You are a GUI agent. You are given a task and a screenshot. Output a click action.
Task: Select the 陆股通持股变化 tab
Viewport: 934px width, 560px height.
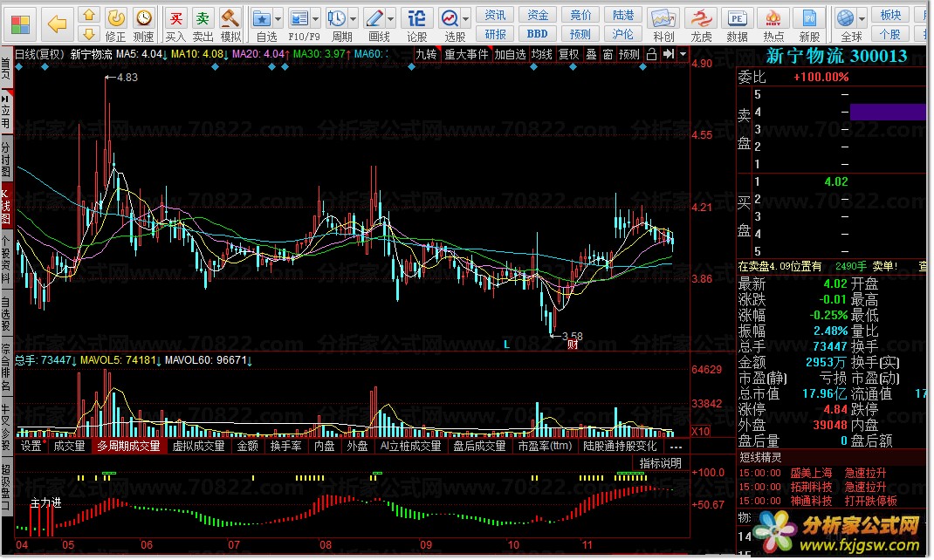[x=620, y=447]
